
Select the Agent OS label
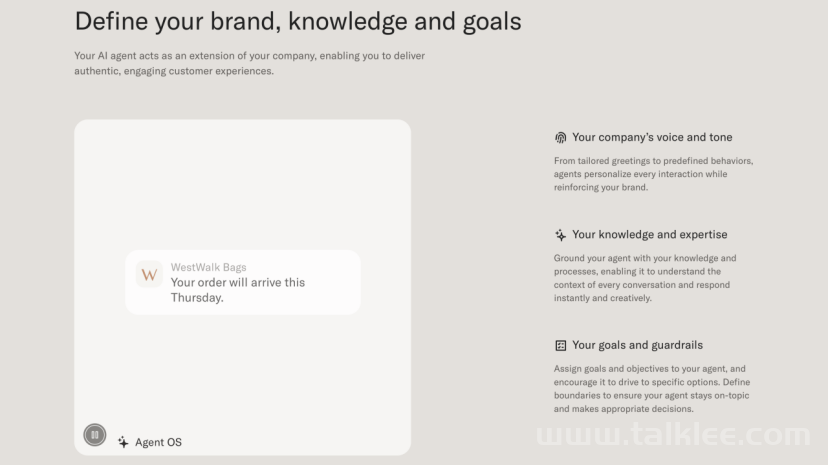tap(158, 442)
